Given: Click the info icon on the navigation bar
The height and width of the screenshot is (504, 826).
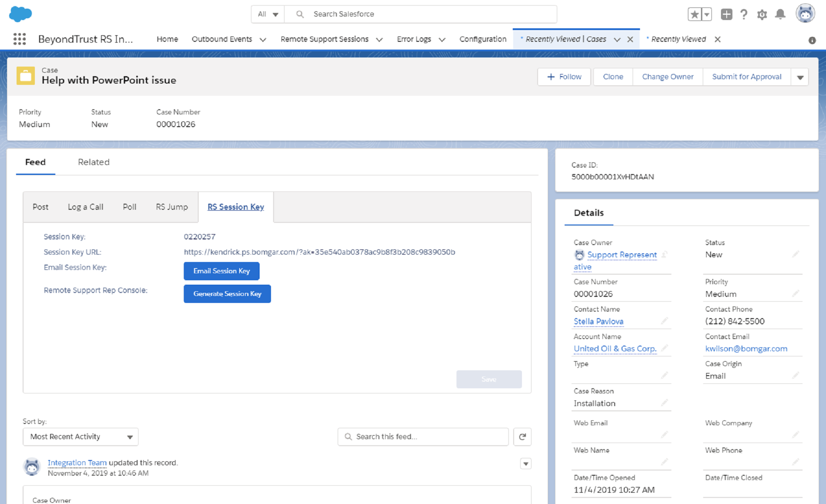Looking at the screenshot, I should (x=812, y=40).
